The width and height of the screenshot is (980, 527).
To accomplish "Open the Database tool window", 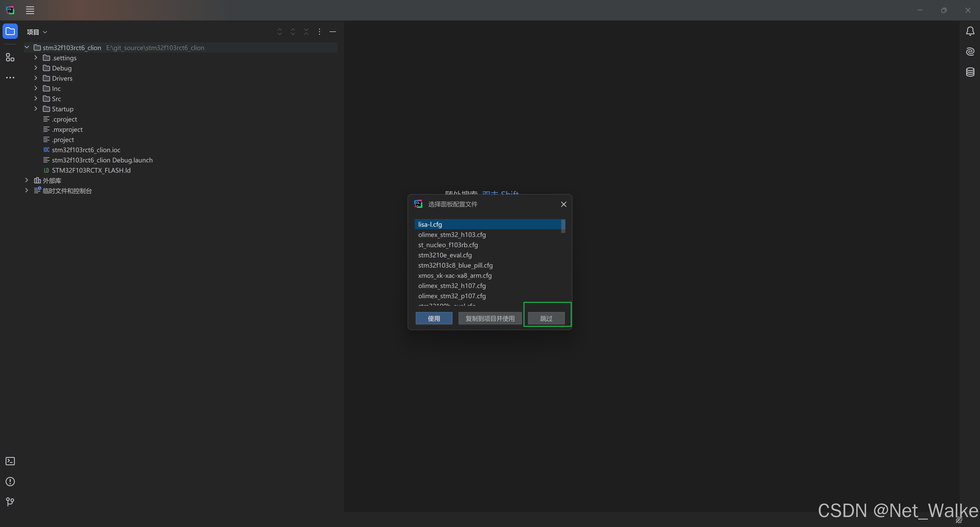I will click(970, 72).
